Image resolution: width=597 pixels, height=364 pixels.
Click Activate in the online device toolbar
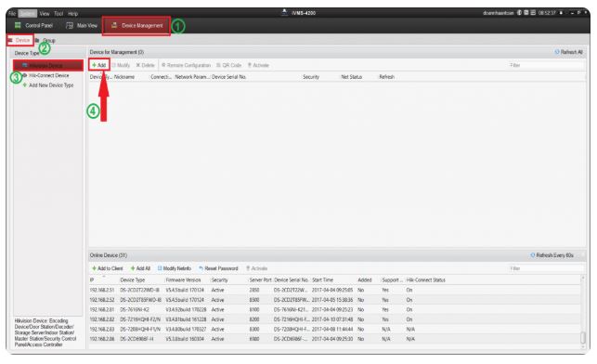(x=256, y=268)
